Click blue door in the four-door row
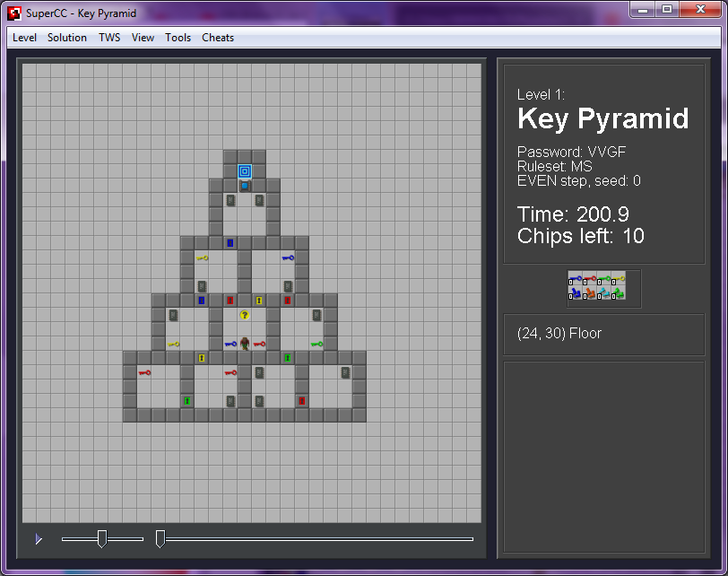The width and height of the screenshot is (728, 576). point(202,301)
